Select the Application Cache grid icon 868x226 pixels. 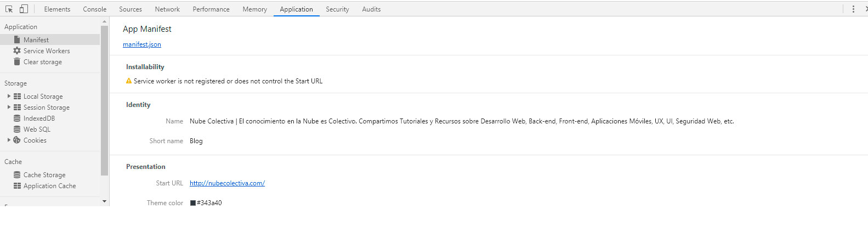click(x=17, y=185)
